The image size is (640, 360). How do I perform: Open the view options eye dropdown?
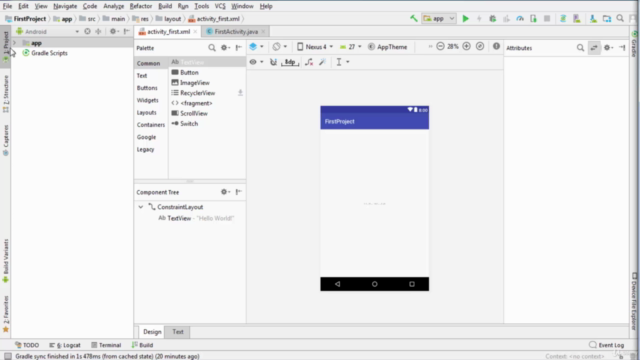(256, 62)
